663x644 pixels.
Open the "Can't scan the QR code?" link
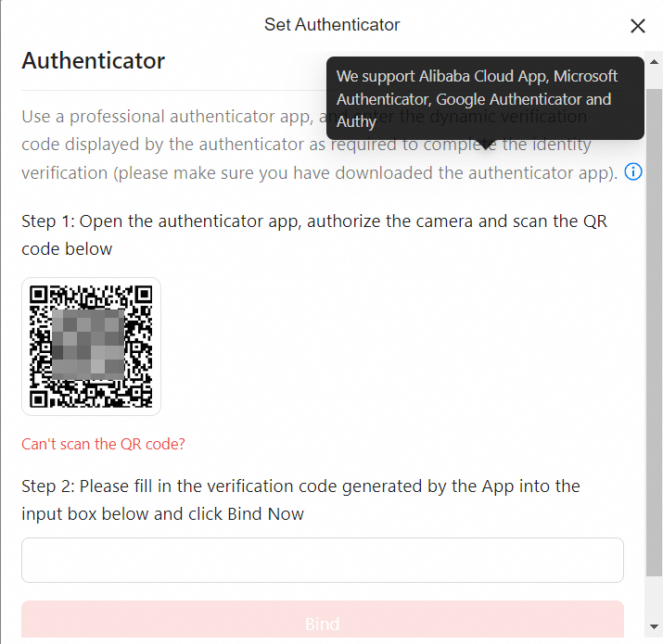(x=103, y=444)
